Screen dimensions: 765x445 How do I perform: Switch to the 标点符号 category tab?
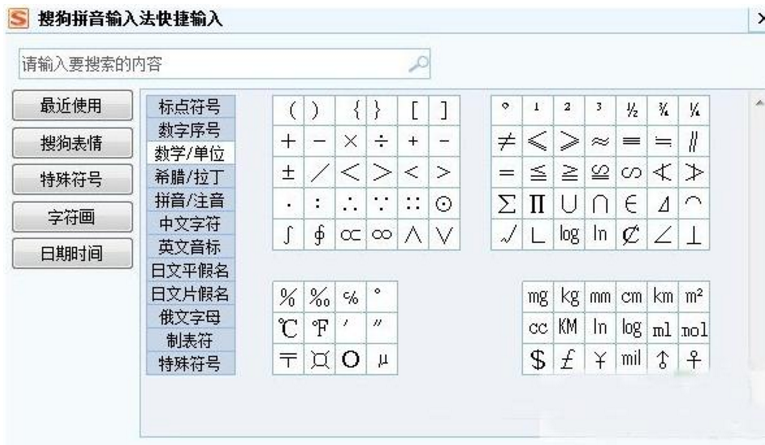coord(191,107)
